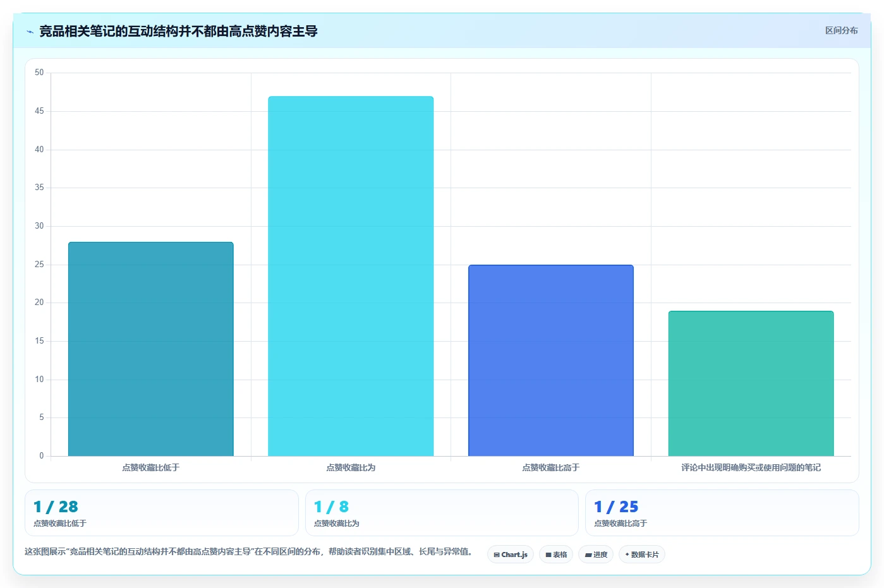This screenshot has height=588, width=884.
Task: Click x-axis label 点赞收藏比高于
Action: (x=551, y=467)
